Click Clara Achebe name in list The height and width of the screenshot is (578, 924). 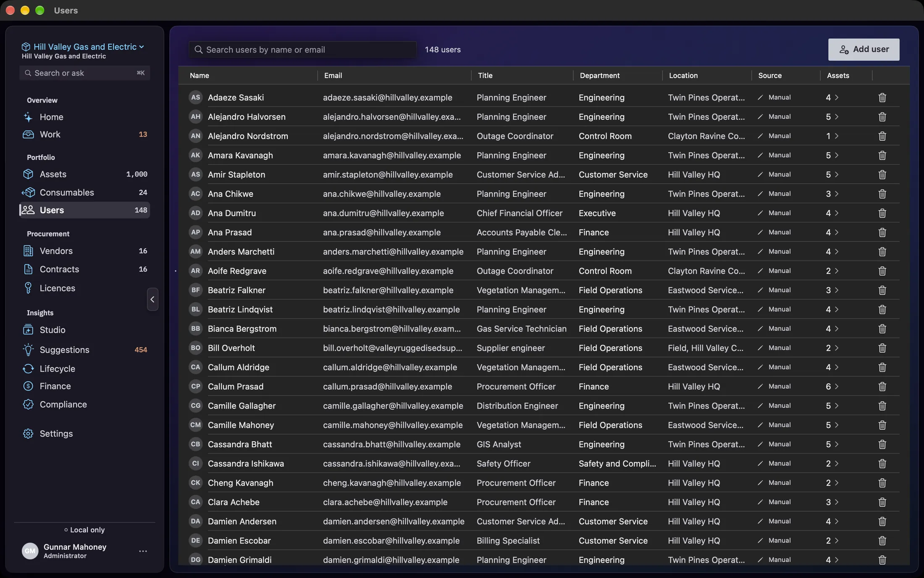click(x=234, y=502)
